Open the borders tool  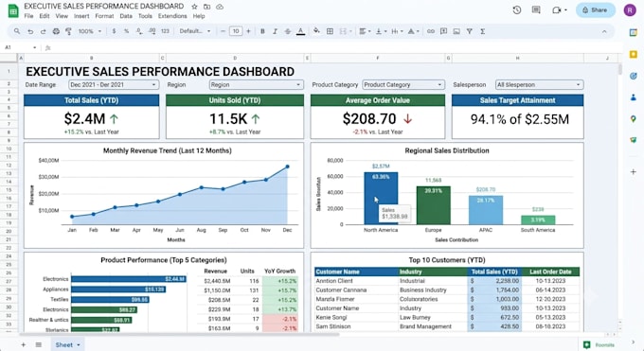[330, 31]
